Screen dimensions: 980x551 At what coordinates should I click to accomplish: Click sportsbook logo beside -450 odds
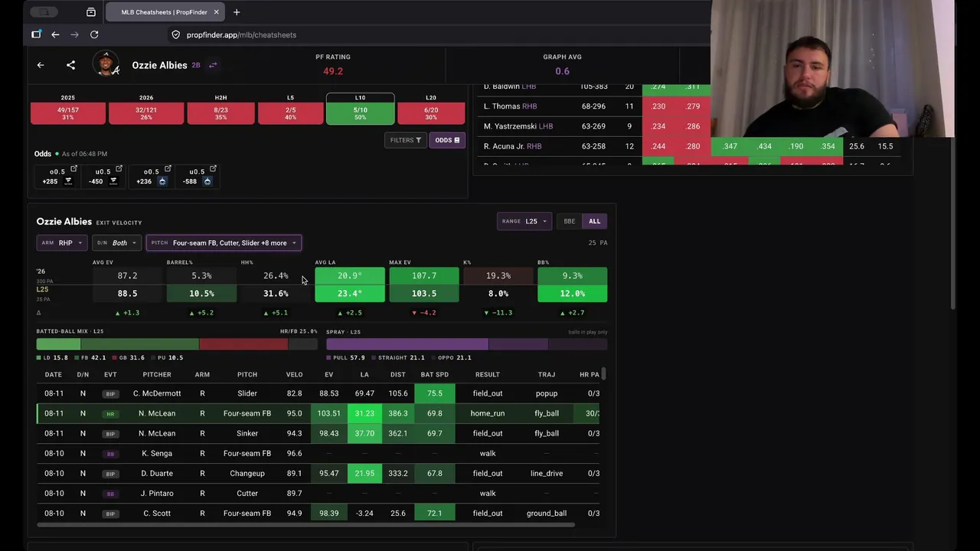tap(113, 181)
